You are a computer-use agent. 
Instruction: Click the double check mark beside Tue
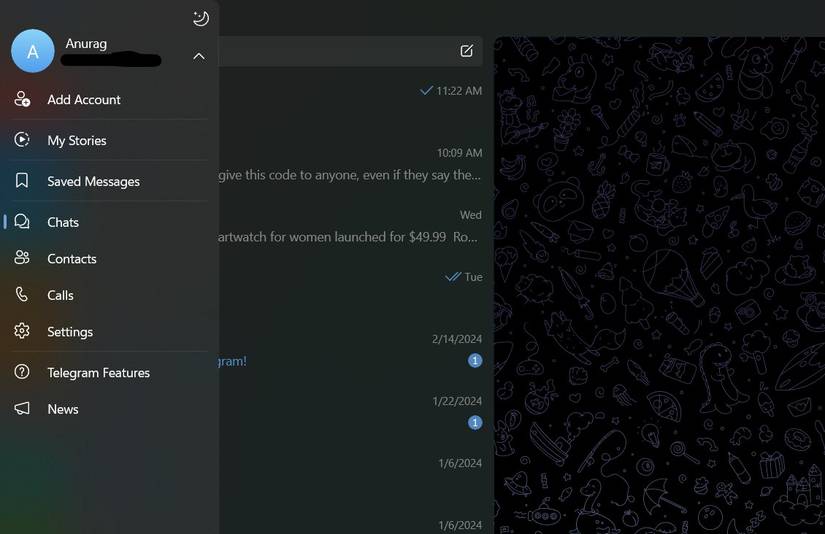[453, 277]
